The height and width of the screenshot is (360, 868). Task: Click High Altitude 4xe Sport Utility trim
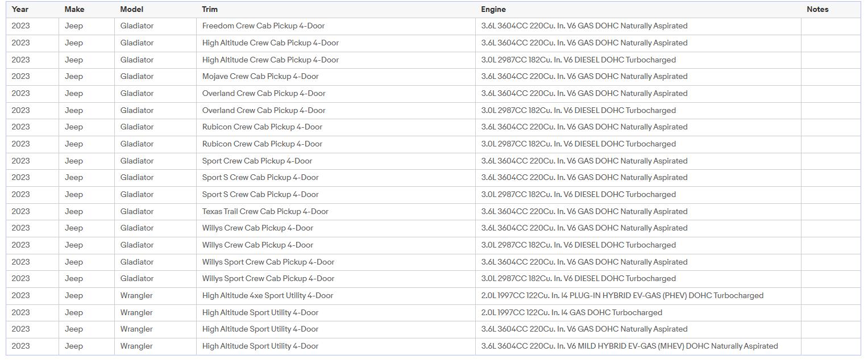(267, 295)
